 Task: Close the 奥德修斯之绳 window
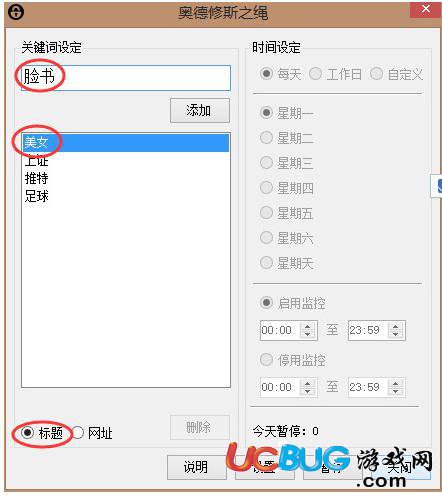pyautogui.click(x=426, y=9)
